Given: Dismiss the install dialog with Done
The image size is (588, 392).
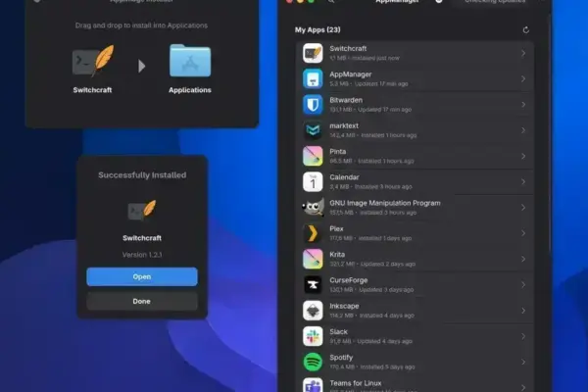Looking at the screenshot, I should tap(142, 301).
